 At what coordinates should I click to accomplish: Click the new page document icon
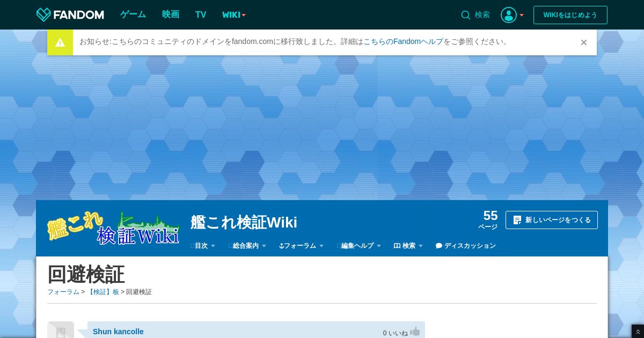coord(517,220)
